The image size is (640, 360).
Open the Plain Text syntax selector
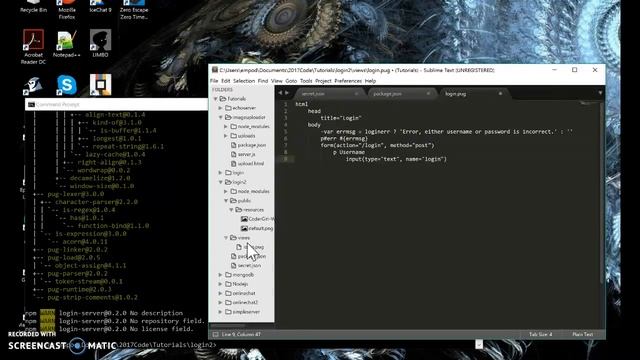click(582, 334)
